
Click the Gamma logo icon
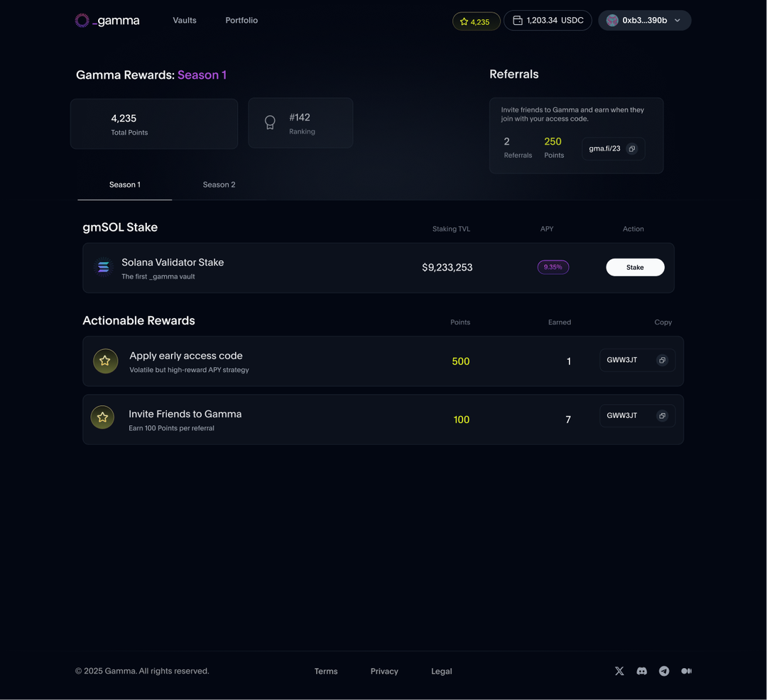[x=82, y=21]
